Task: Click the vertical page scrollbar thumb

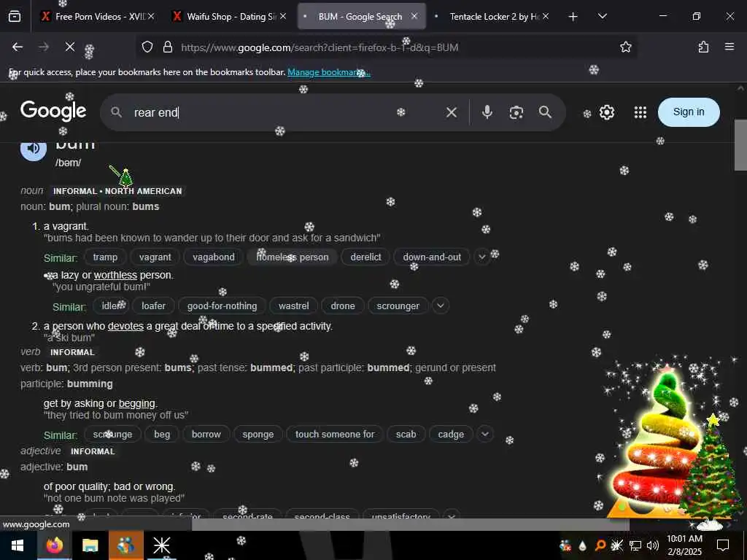Action: pos(740,145)
